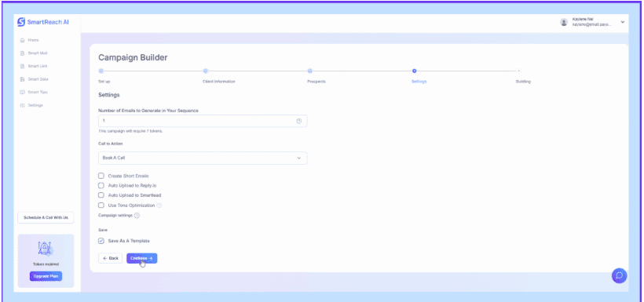
Task: Click the Prospects step circle
Action: [x=310, y=71]
